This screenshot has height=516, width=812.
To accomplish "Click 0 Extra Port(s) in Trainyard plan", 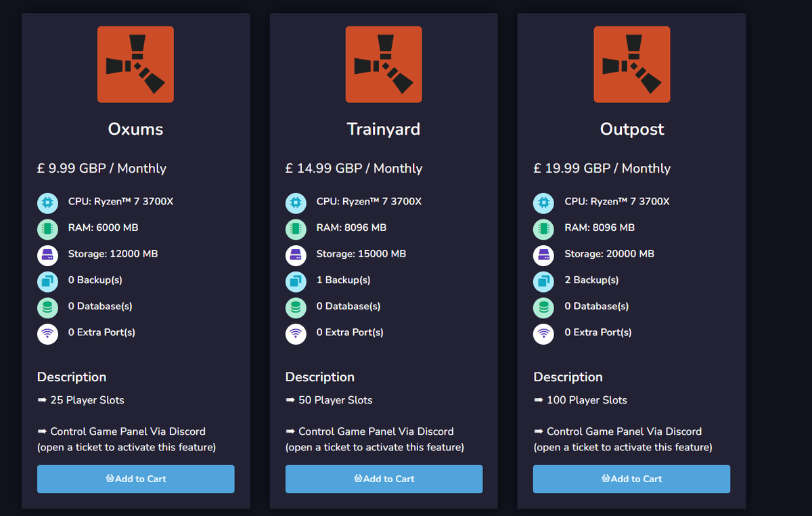I will [350, 332].
